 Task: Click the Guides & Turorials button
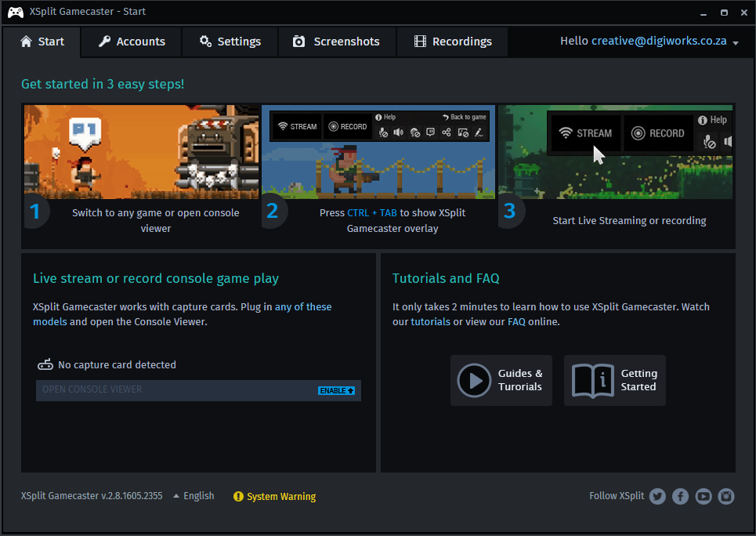501,380
